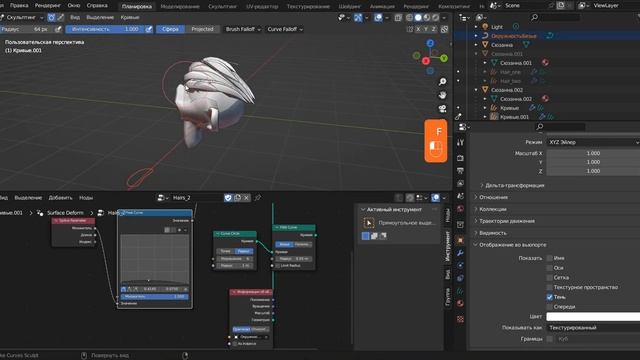640x360 pixels.
Task: Unlink the Hairs_2 node group (X button)
Action: (246, 198)
